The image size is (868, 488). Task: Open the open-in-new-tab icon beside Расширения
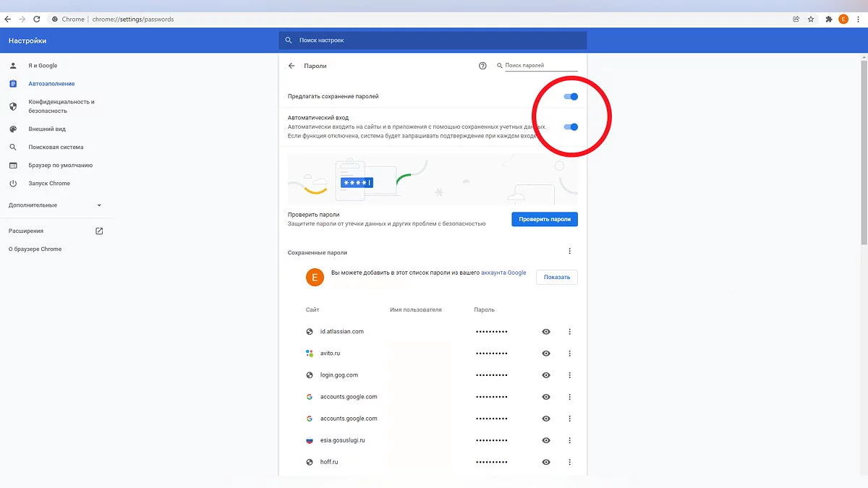click(99, 231)
